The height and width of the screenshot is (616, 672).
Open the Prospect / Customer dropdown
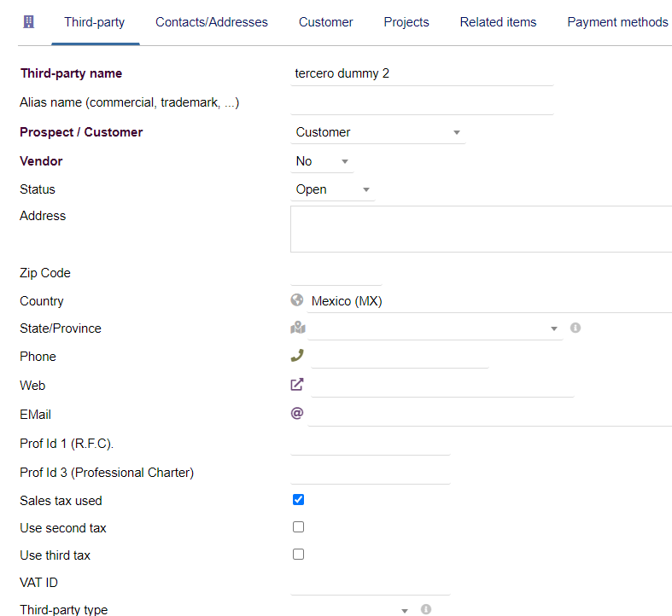378,132
